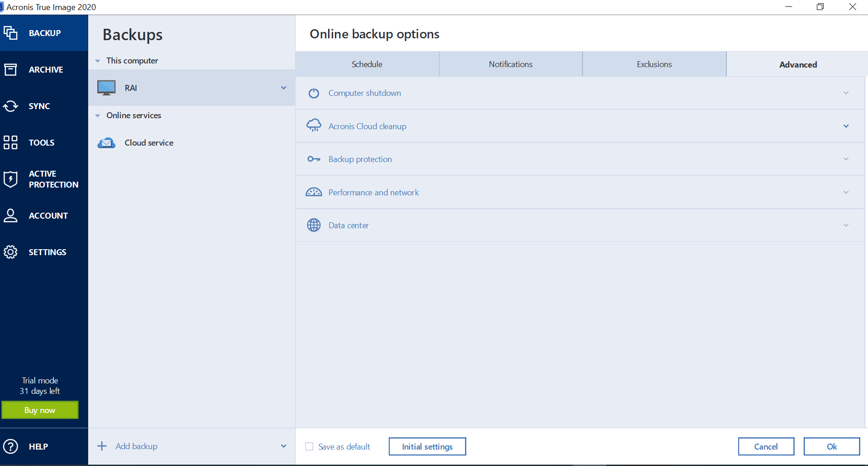This screenshot has height=466, width=868.
Task: Click the Active Protection shield icon
Action: [11, 179]
